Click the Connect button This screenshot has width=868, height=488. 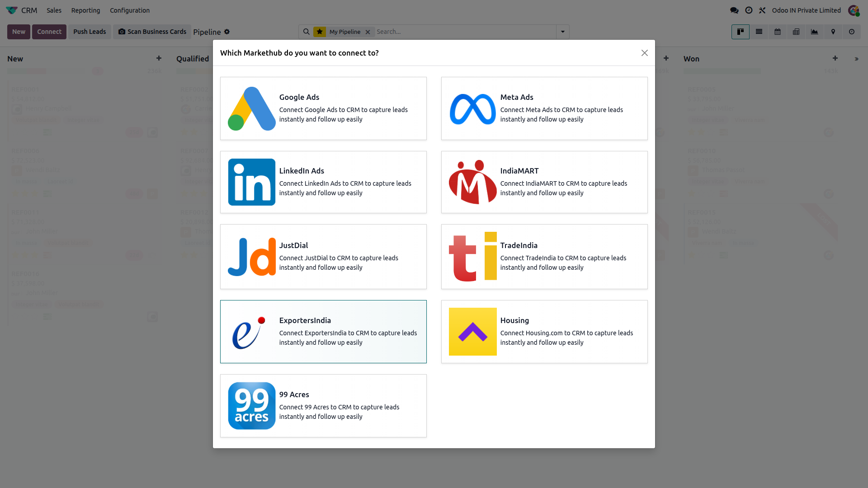click(x=49, y=32)
